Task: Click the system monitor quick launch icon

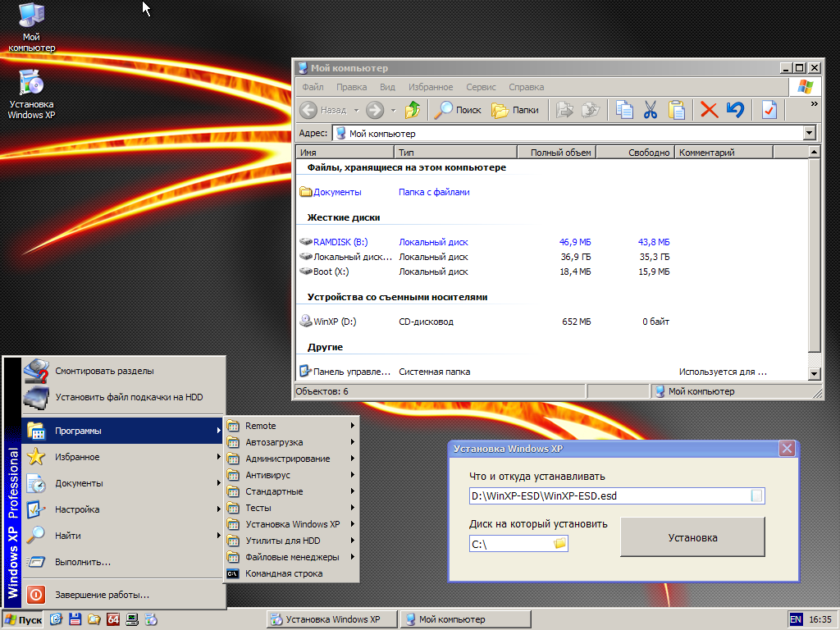Action: [132, 619]
